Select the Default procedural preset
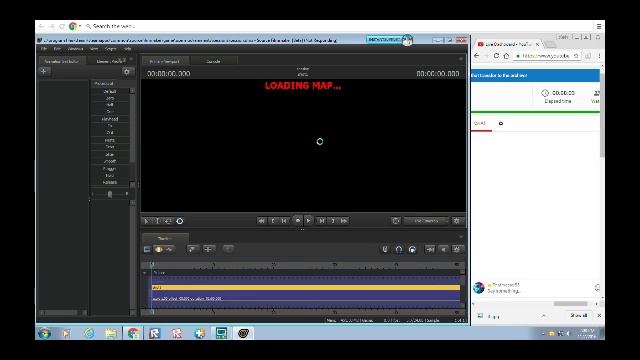Screen dimensions: 640x360 pos(110,91)
